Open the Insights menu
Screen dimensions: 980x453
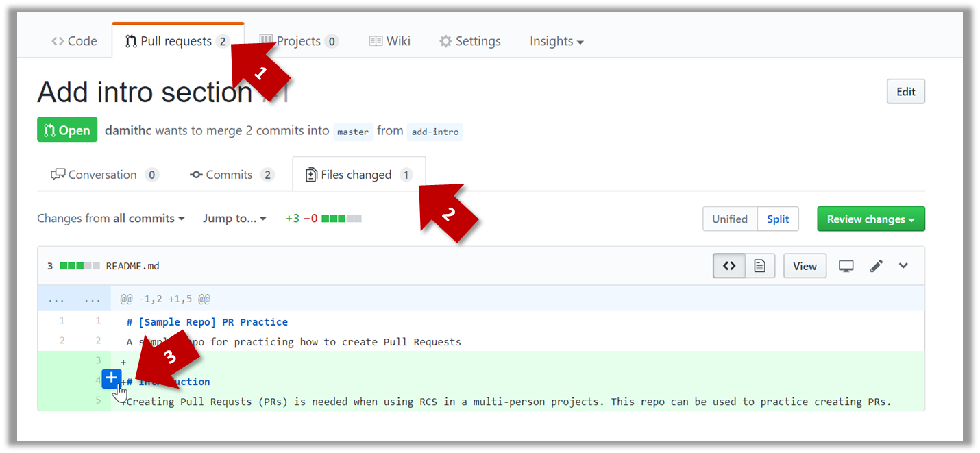(x=556, y=42)
